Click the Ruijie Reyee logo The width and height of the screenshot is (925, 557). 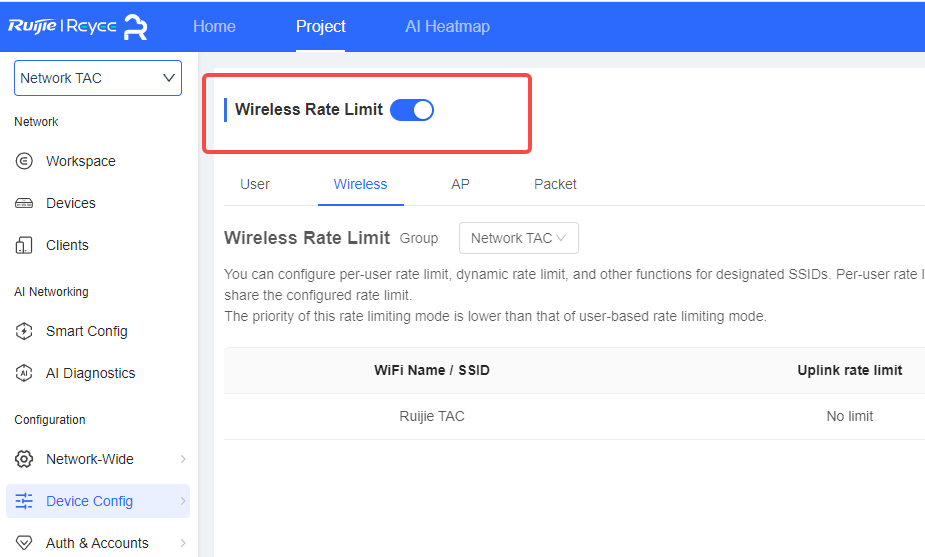78,26
